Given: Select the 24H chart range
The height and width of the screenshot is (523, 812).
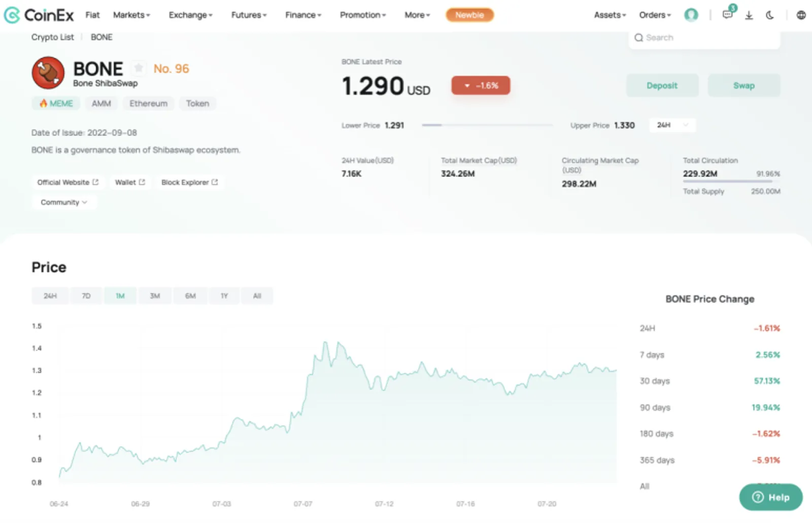Looking at the screenshot, I should [50, 296].
